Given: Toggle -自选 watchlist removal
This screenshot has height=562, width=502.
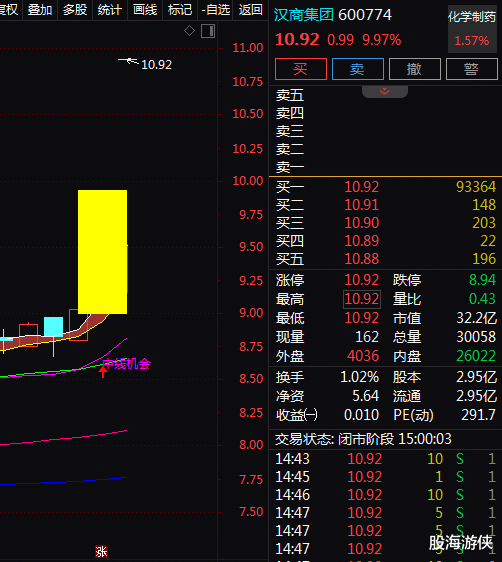Looking at the screenshot, I should [215, 10].
